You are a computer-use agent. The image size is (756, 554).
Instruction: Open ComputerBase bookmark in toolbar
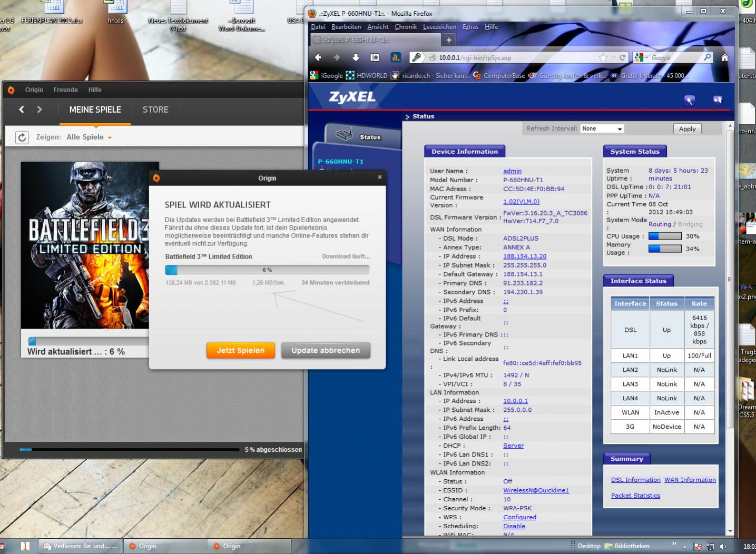pos(499,75)
